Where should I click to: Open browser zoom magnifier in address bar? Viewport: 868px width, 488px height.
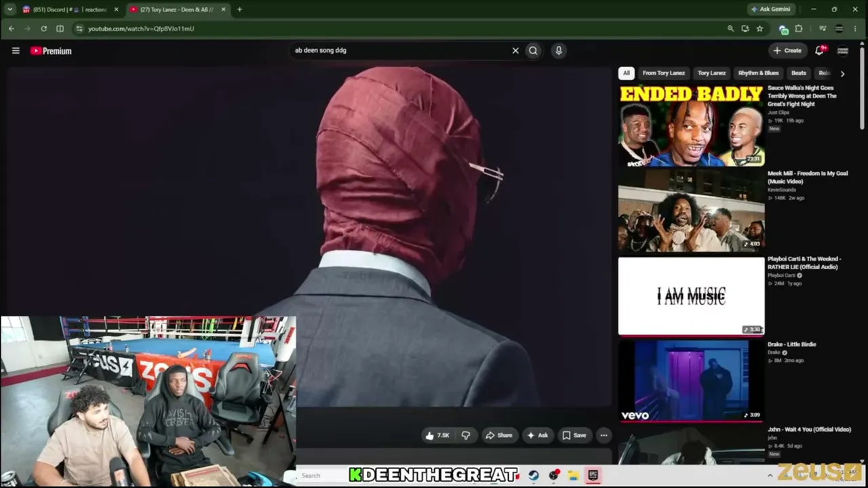[x=730, y=28]
